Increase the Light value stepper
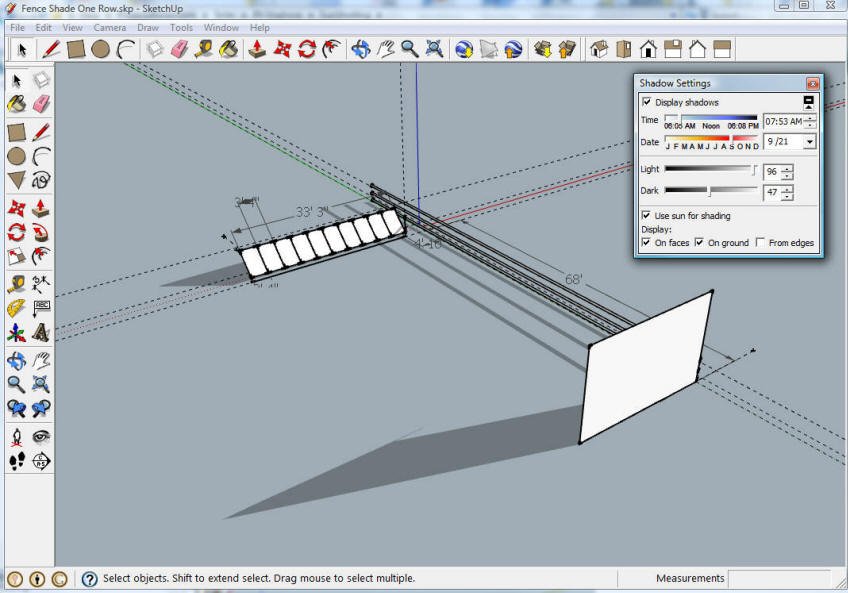This screenshot has height=593, width=848. [x=787, y=167]
